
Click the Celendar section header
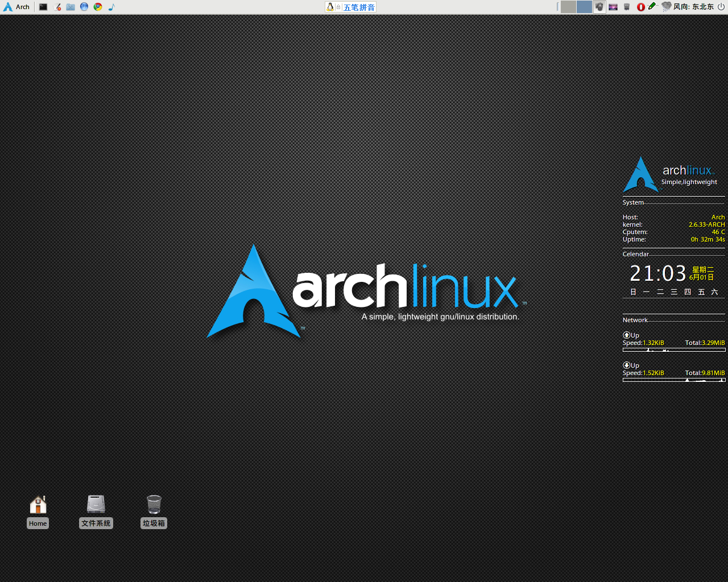pos(636,254)
